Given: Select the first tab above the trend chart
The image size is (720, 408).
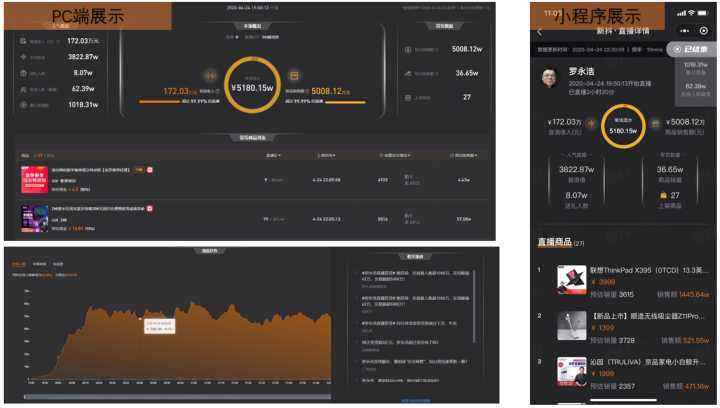Looking at the screenshot, I should click(18, 264).
